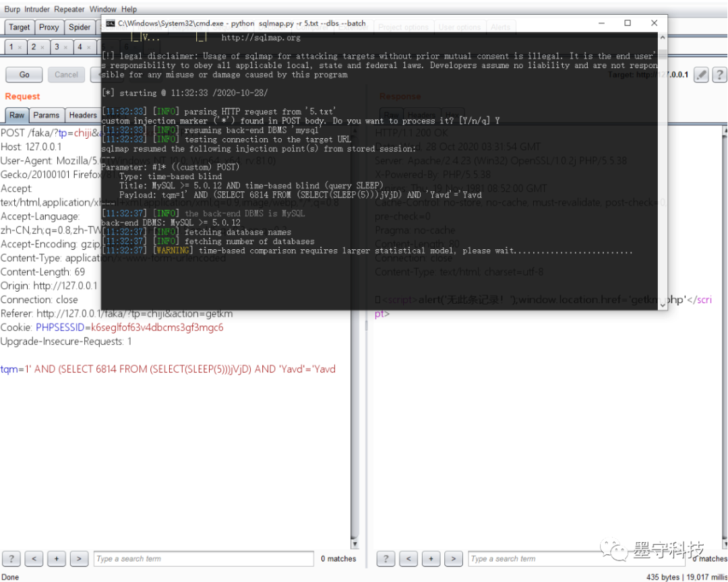The height and width of the screenshot is (582, 728).
Task: Click the 'Host: 127.0.0.1' header line
Action: (x=31, y=147)
